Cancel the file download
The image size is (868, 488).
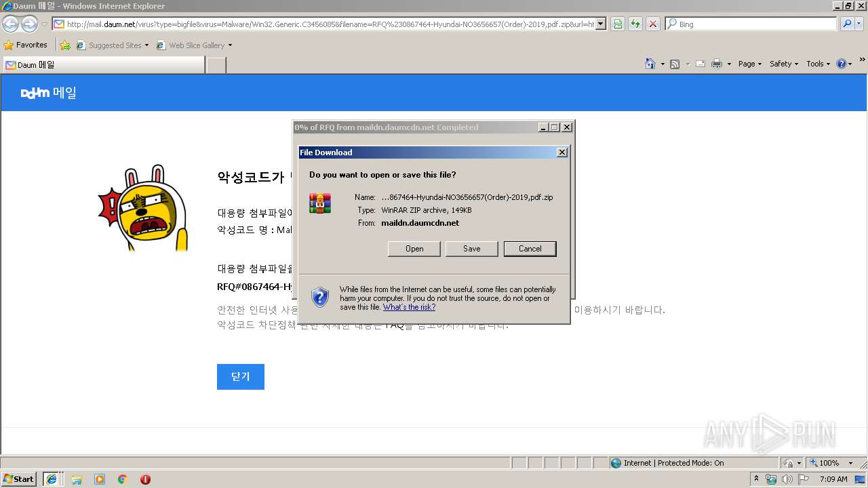(x=530, y=249)
